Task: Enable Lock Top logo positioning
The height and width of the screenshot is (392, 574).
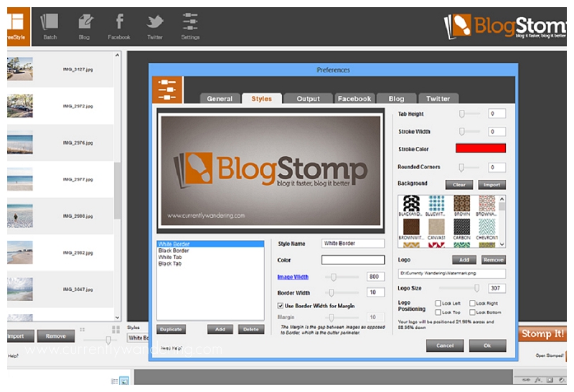Action: coord(438,312)
